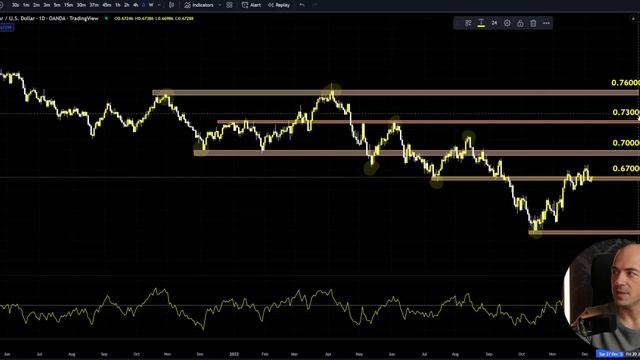Open drawing settings gear icon
640x360 pixels.
(x=507, y=23)
